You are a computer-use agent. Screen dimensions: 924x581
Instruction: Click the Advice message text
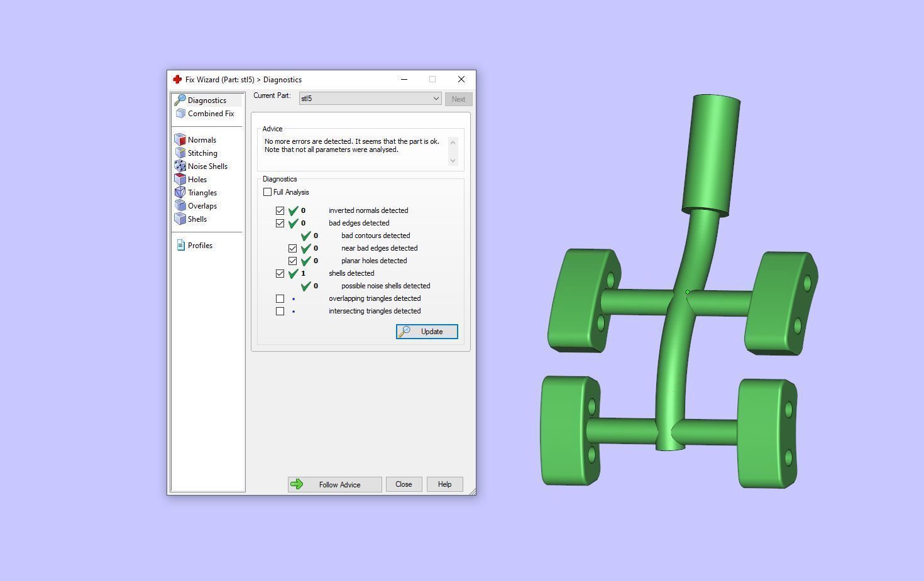pyautogui.click(x=352, y=146)
